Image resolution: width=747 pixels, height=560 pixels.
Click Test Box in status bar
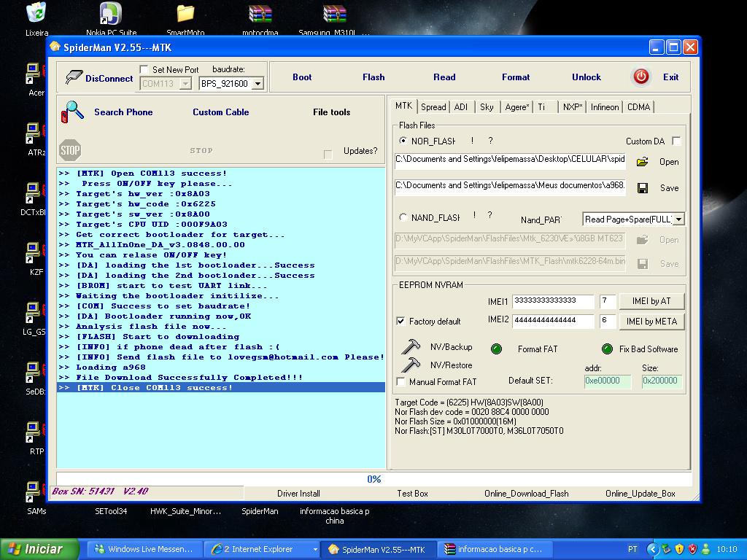pyautogui.click(x=413, y=494)
